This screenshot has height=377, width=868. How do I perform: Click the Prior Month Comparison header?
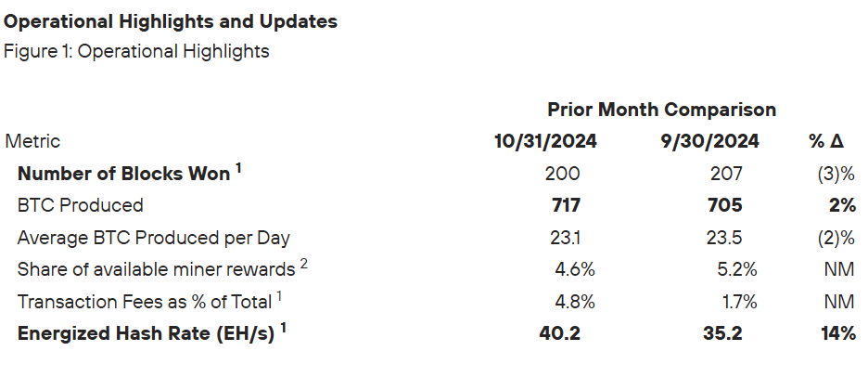click(661, 110)
